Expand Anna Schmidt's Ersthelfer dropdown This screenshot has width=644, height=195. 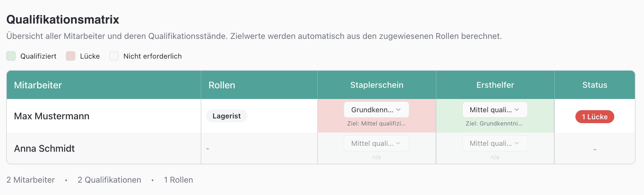(495, 143)
